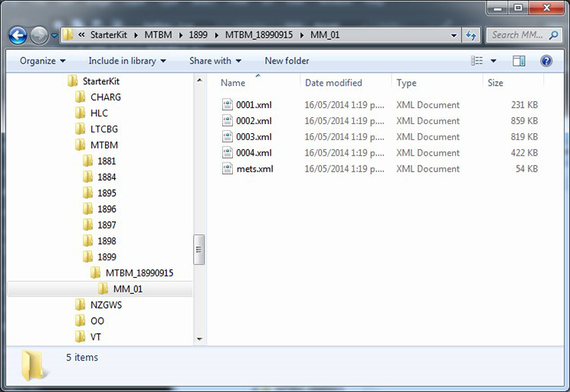The width and height of the screenshot is (570, 392).
Task: Toggle the preview pane
Action: (x=519, y=60)
